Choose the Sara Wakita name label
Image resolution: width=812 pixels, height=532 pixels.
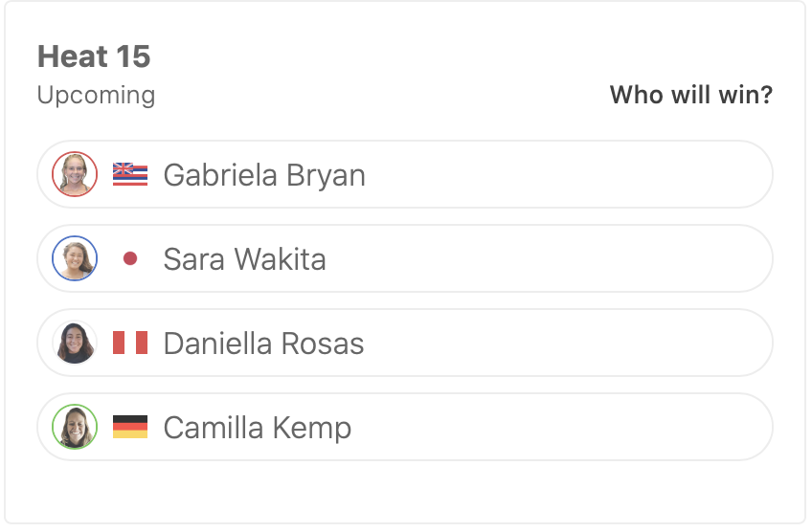click(244, 259)
